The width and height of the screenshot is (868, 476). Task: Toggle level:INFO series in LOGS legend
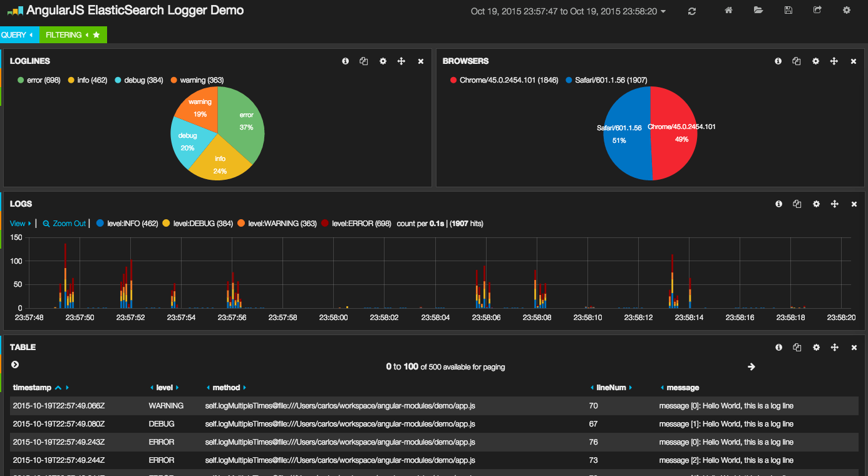127,224
